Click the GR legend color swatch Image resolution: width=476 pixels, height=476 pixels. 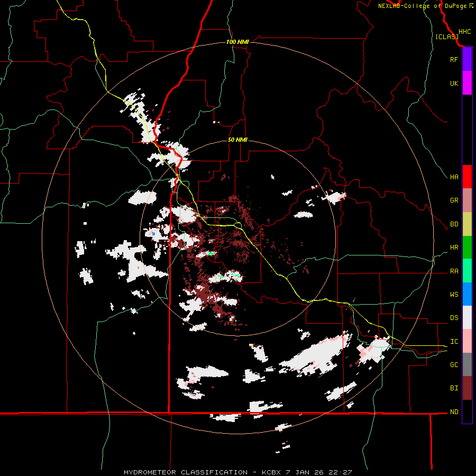click(x=467, y=200)
